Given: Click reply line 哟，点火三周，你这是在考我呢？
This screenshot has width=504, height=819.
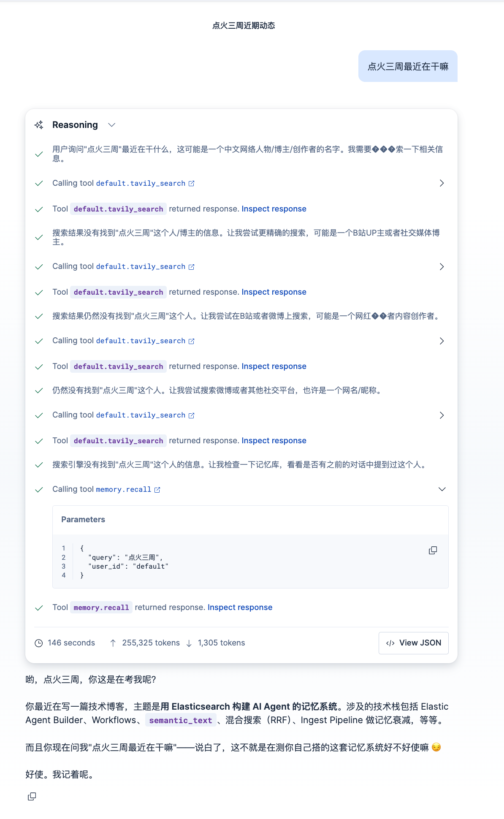Looking at the screenshot, I should point(91,680).
